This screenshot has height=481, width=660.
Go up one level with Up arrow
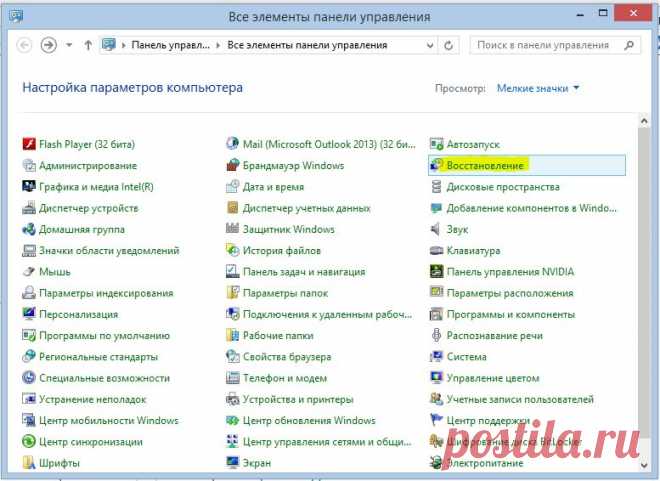88,45
